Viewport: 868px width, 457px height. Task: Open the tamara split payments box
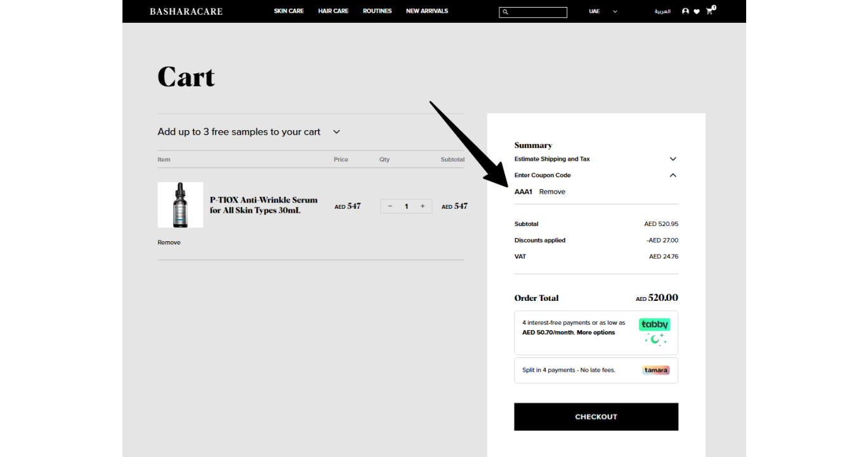coord(596,370)
